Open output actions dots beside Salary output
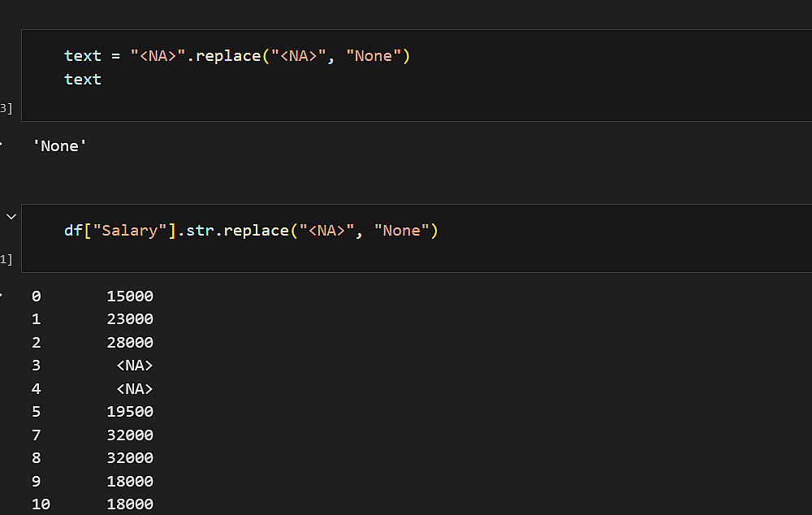The height and width of the screenshot is (515, 812). (x=2, y=294)
